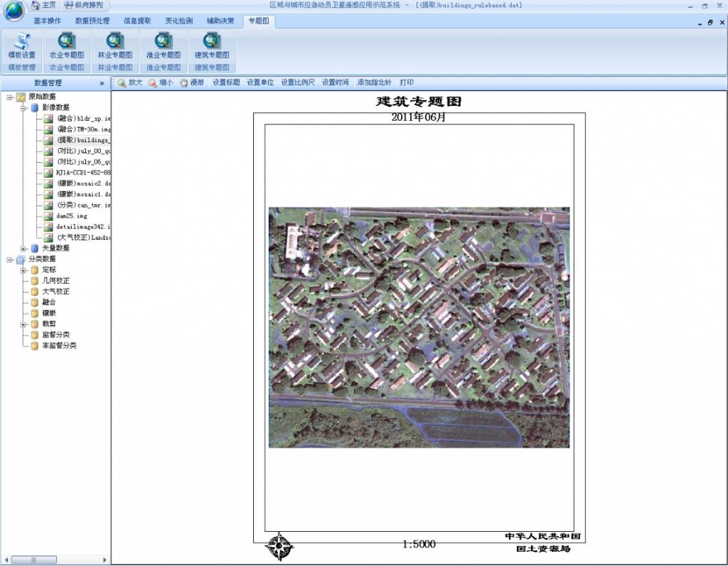
Task: Switch to the 辅助决策 tab
Action: click(x=220, y=21)
